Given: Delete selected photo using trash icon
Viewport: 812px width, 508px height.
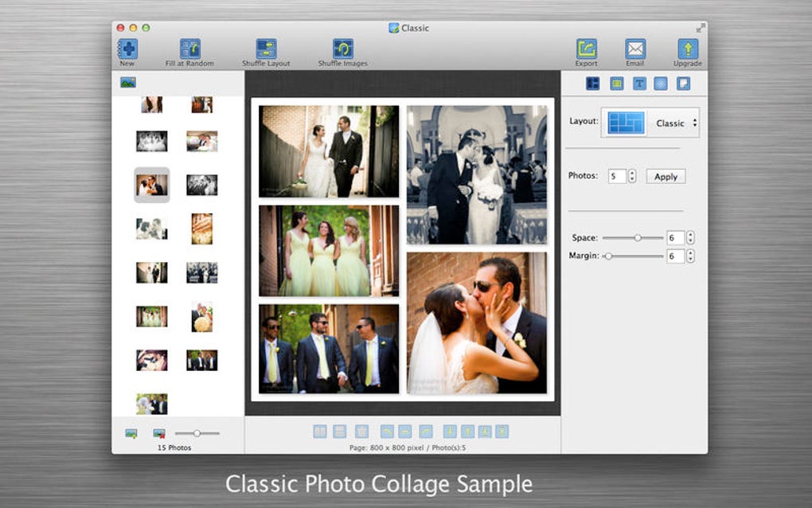Looking at the screenshot, I should point(361,431).
